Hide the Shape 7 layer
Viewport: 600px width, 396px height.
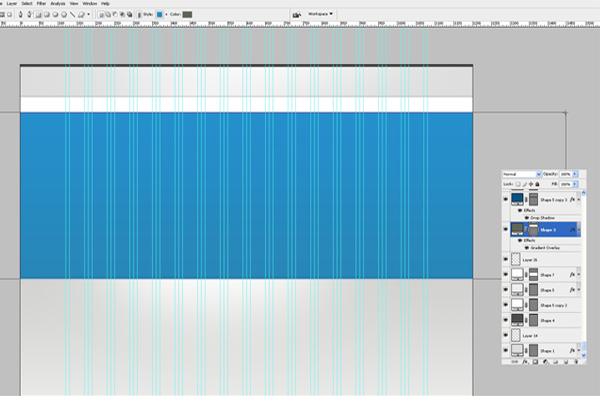tap(505, 274)
